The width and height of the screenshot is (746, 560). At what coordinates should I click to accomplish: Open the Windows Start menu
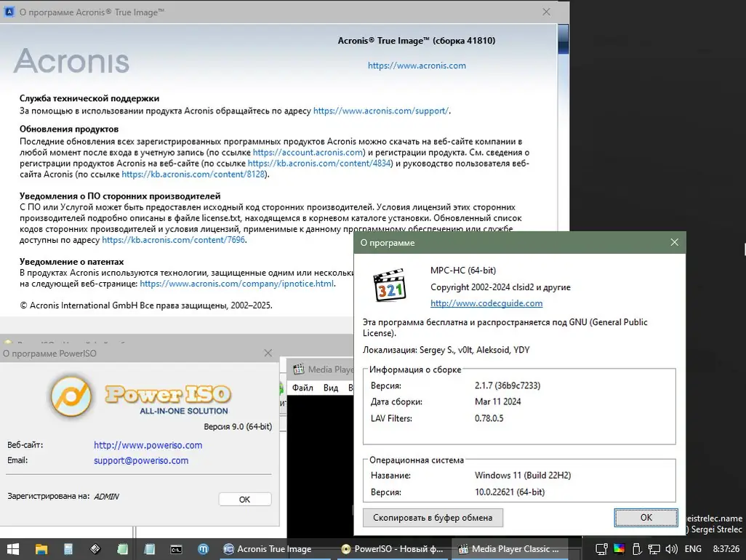(13, 549)
